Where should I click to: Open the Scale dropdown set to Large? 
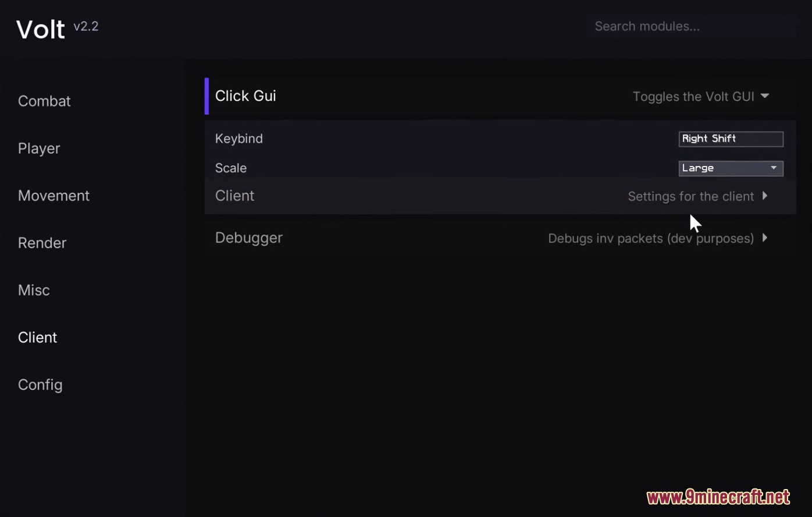pyautogui.click(x=731, y=168)
